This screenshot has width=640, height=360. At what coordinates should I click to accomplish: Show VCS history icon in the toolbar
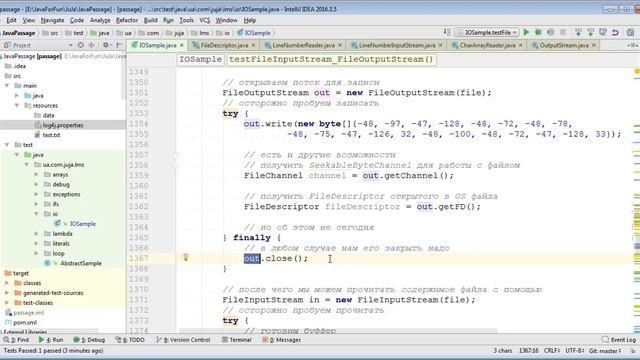(603, 32)
